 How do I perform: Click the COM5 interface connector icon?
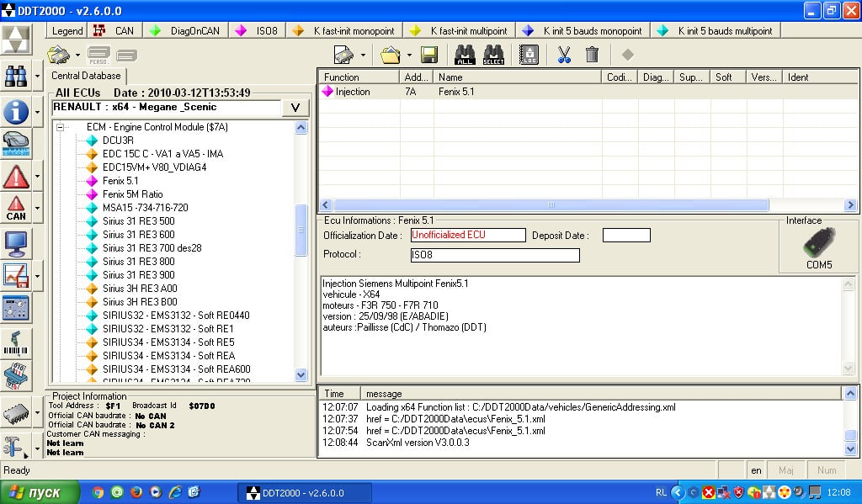(819, 243)
